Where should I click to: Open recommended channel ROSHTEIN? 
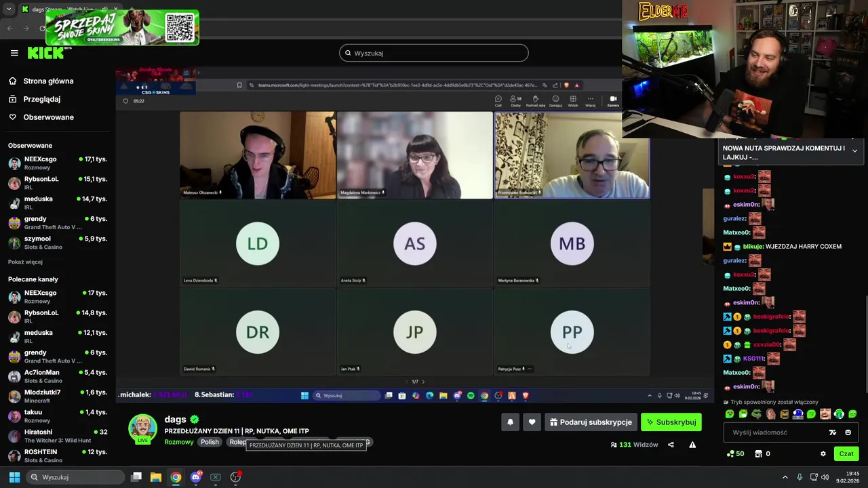pyautogui.click(x=58, y=455)
